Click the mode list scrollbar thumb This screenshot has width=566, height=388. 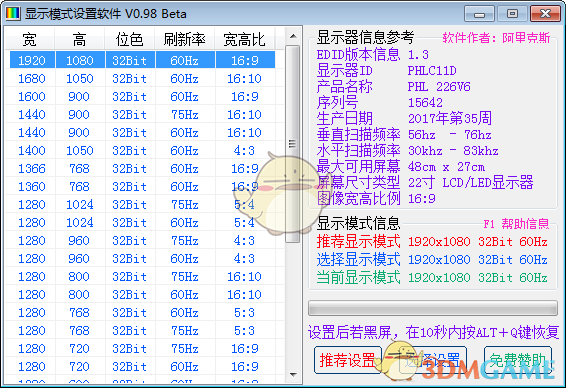(293, 144)
